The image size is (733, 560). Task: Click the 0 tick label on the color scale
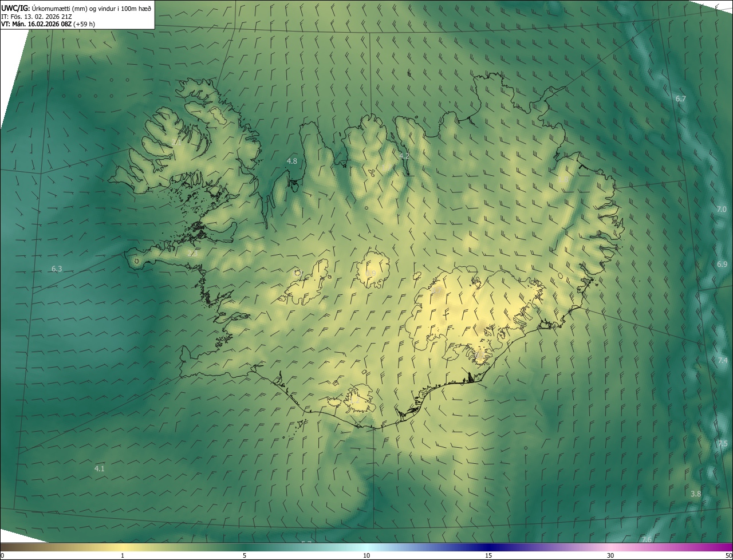(x=2, y=555)
